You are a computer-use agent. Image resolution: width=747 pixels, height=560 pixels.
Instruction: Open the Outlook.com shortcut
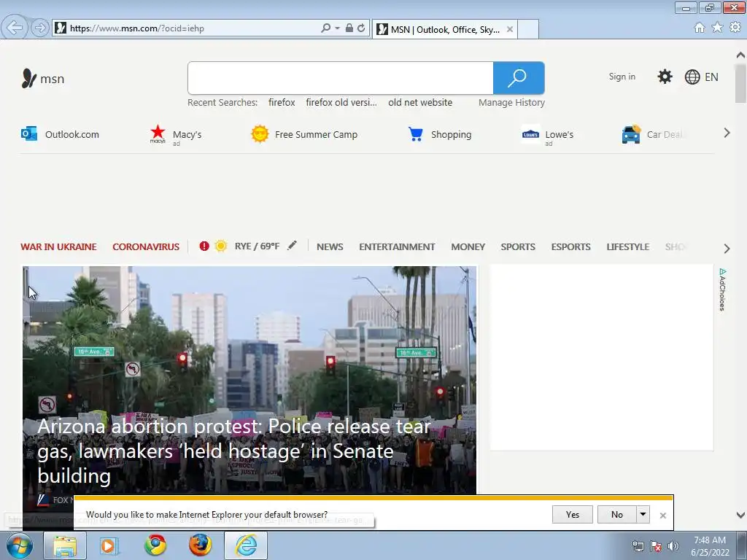(x=60, y=134)
